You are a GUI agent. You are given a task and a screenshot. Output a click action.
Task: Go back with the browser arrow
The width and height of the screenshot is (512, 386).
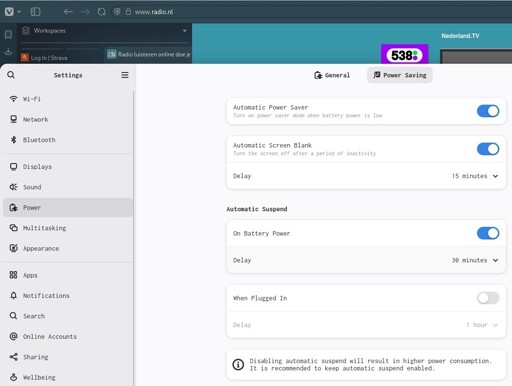coord(68,12)
